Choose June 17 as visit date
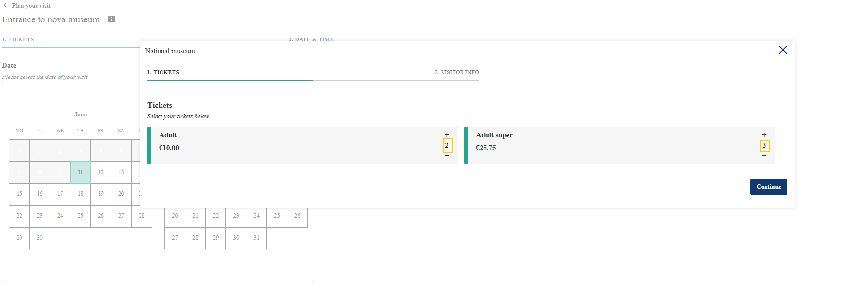This screenshot has width=868, height=287. (x=60, y=194)
